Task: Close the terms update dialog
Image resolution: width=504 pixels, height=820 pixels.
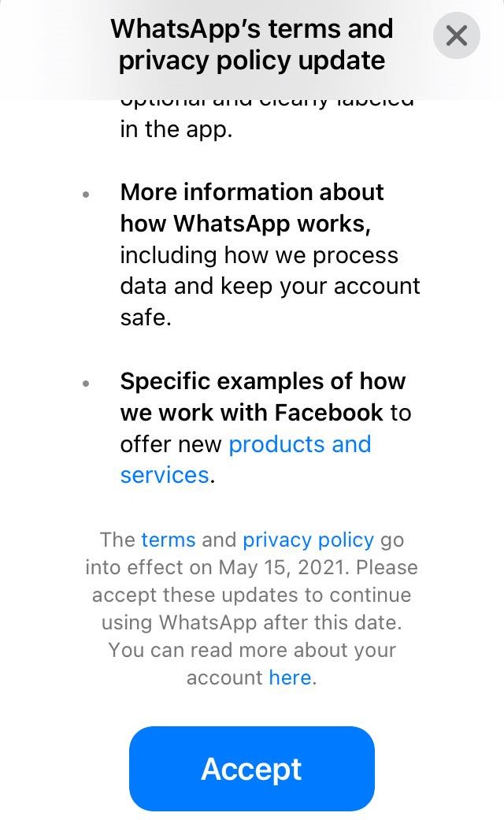Action: pyautogui.click(x=457, y=35)
